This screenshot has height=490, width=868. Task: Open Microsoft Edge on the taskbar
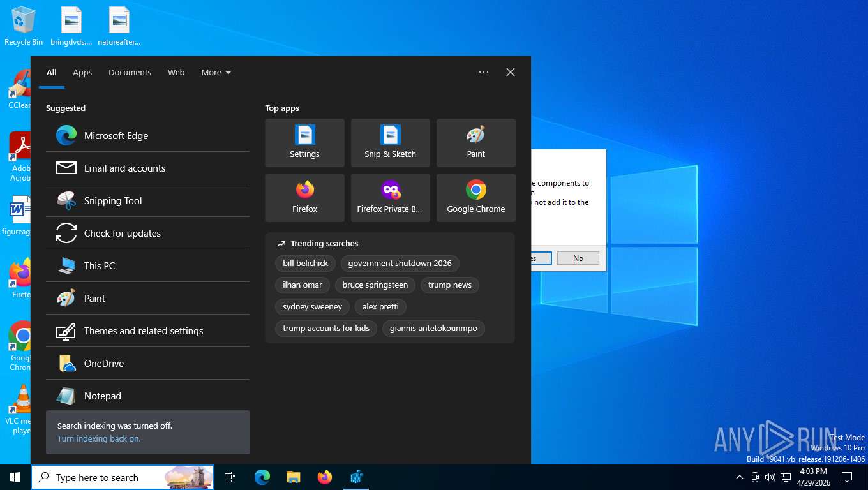262,477
